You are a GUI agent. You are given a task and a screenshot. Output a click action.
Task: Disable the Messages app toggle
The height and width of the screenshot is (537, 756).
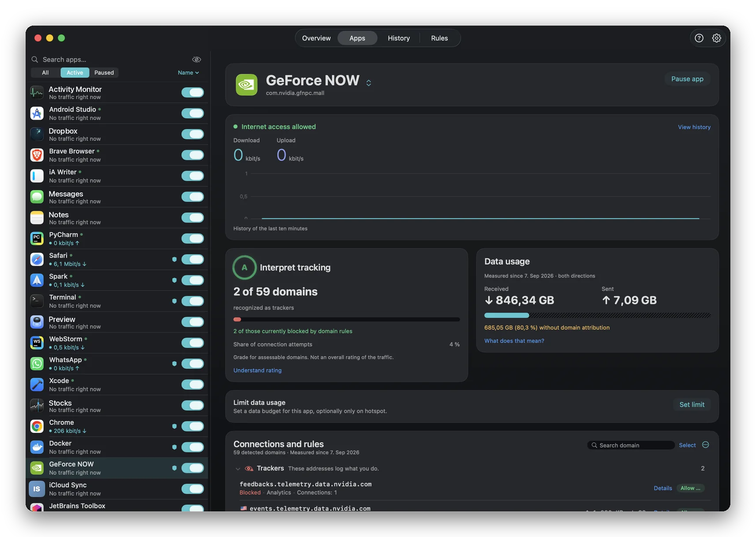coord(193,197)
